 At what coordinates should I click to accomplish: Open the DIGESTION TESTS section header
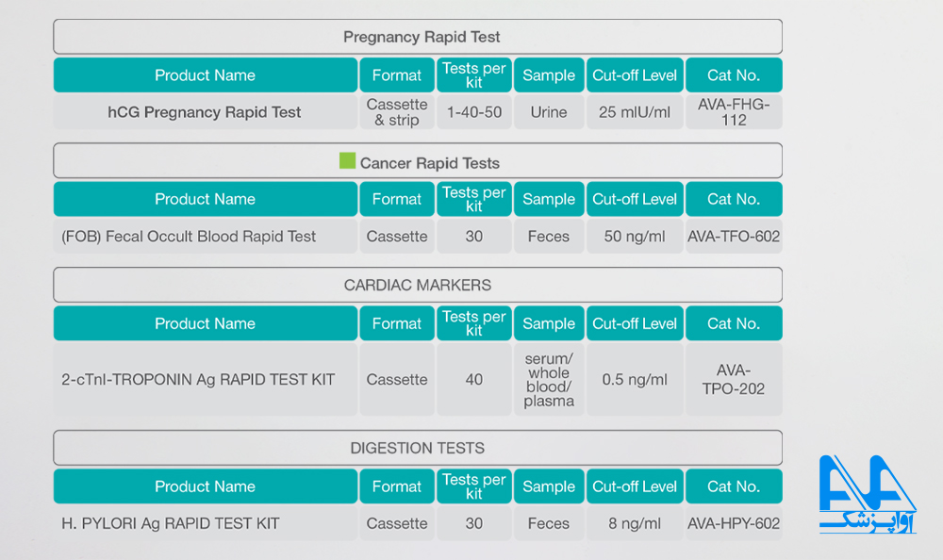click(x=418, y=448)
